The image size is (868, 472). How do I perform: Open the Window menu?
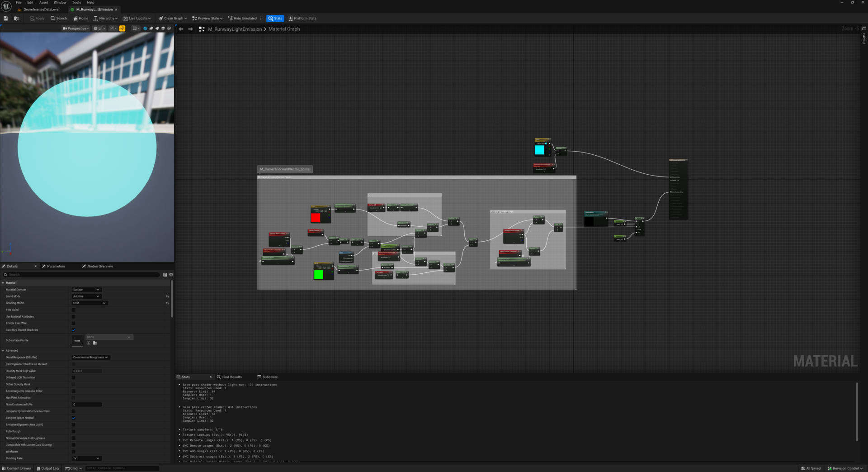click(60, 3)
